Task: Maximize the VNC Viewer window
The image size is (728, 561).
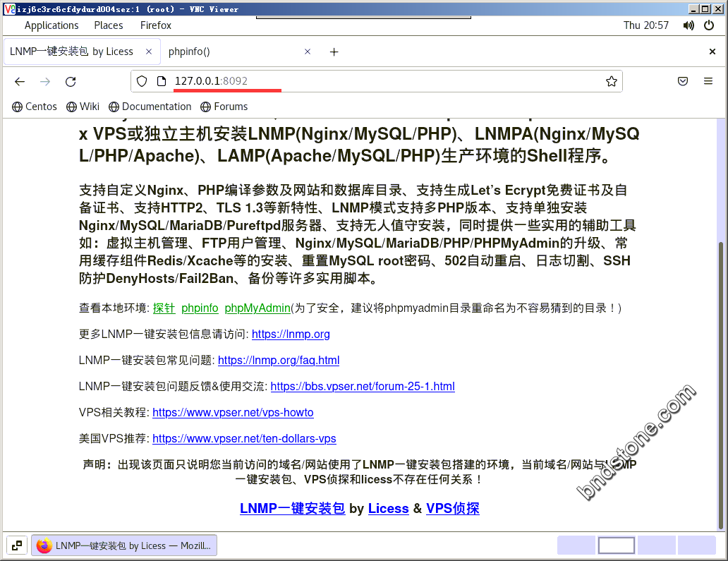Action: click(x=705, y=9)
